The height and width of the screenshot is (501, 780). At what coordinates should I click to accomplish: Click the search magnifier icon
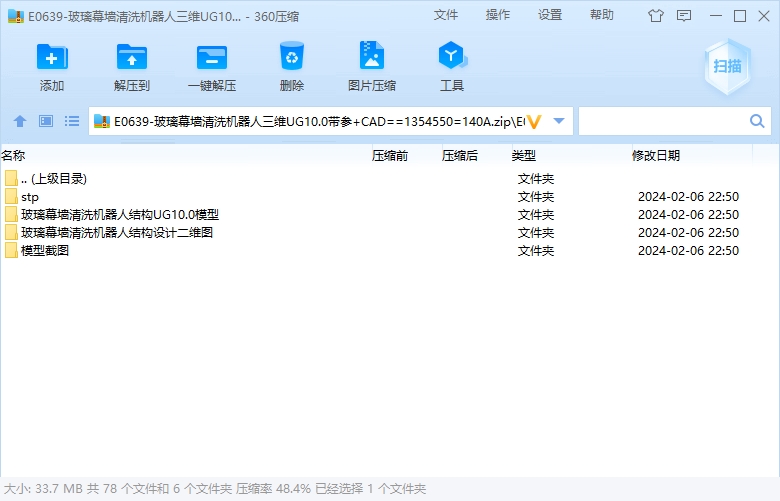coord(757,121)
